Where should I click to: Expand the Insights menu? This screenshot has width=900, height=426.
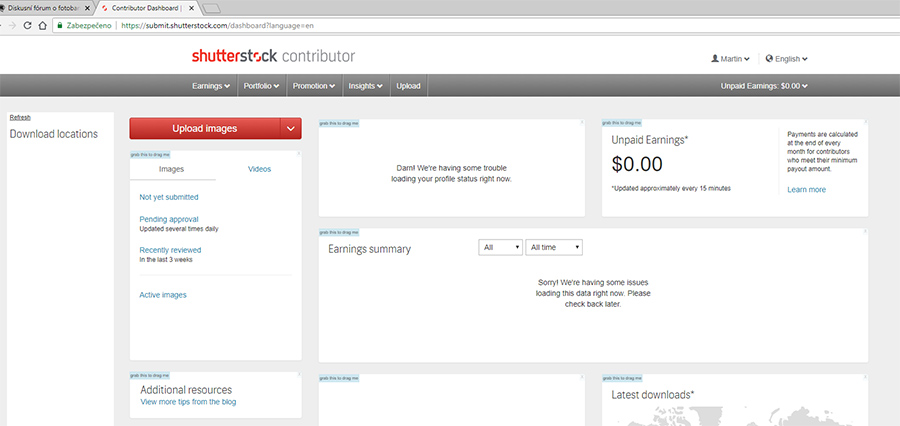pyautogui.click(x=366, y=86)
